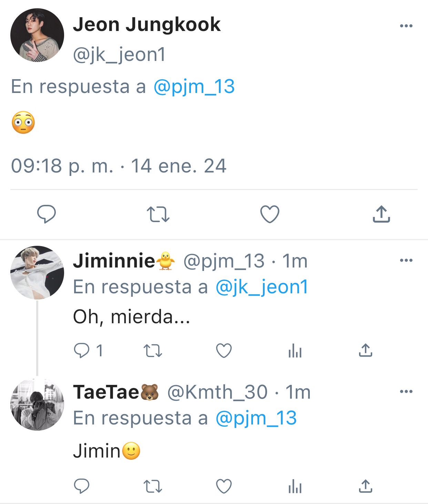This screenshot has width=428, height=504.
Task: Open more options on Jiminnie's reply
Action: [x=406, y=260]
